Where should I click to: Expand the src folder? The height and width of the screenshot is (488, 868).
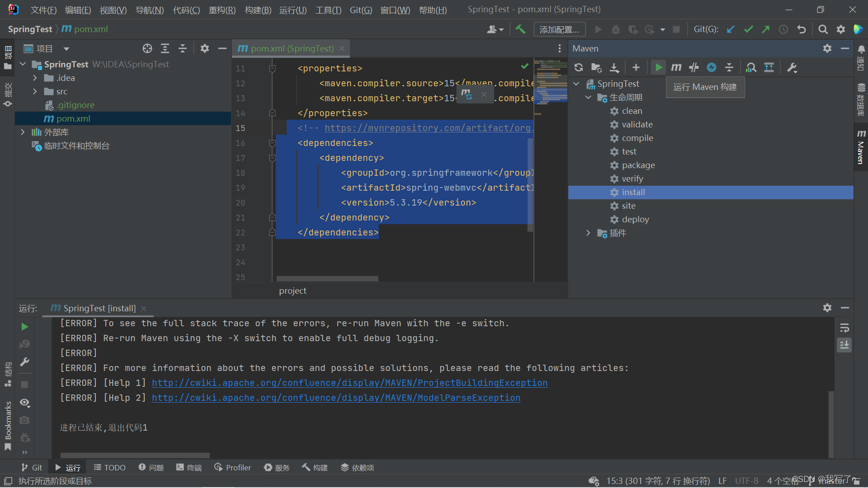[35, 92]
